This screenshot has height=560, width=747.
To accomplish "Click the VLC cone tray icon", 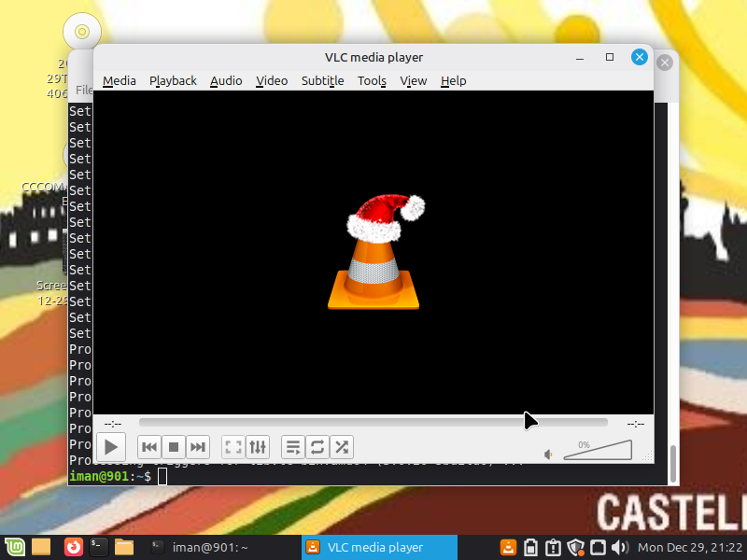I will pos(509,548).
